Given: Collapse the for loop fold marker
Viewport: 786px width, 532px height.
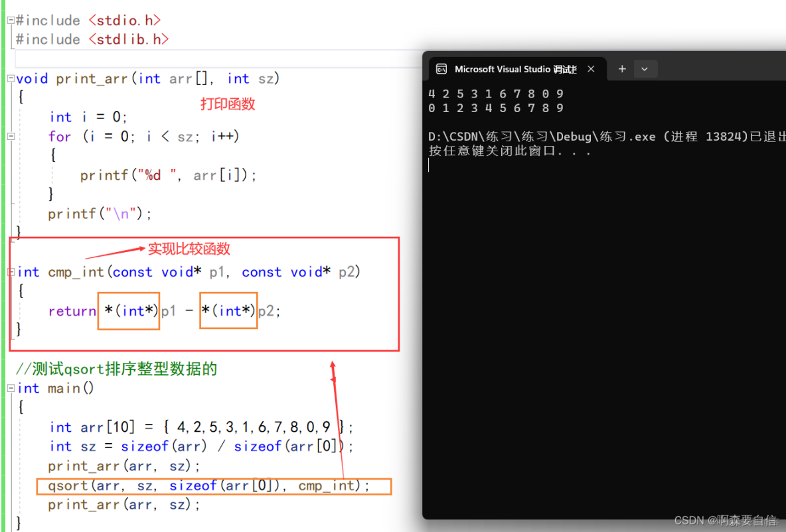Looking at the screenshot, I should 9,136.
